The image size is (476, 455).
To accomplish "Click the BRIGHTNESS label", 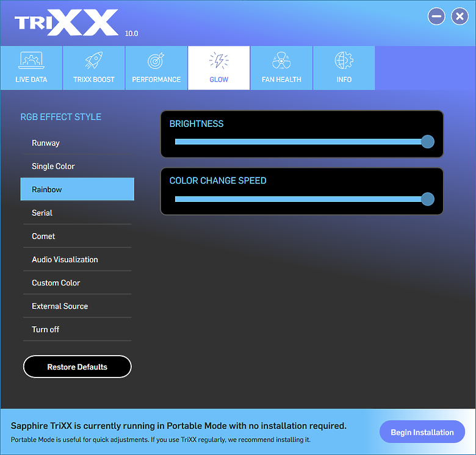I will pyautogui.click(x=197, y=124).
